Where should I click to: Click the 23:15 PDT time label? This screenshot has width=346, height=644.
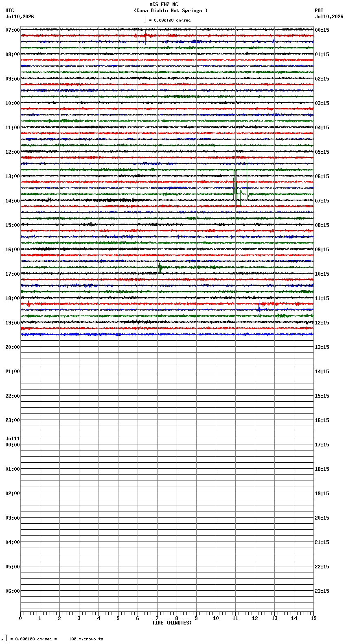[322, 591]
